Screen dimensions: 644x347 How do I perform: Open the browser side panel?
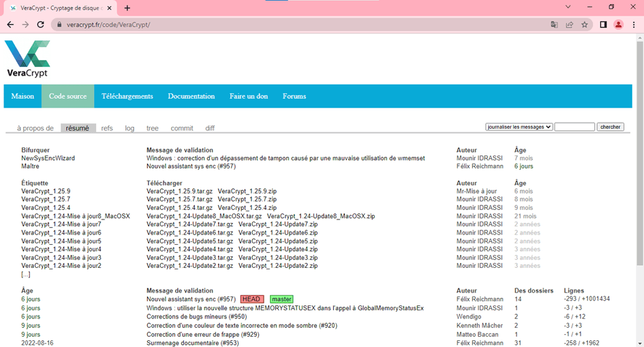pos(603,25)
